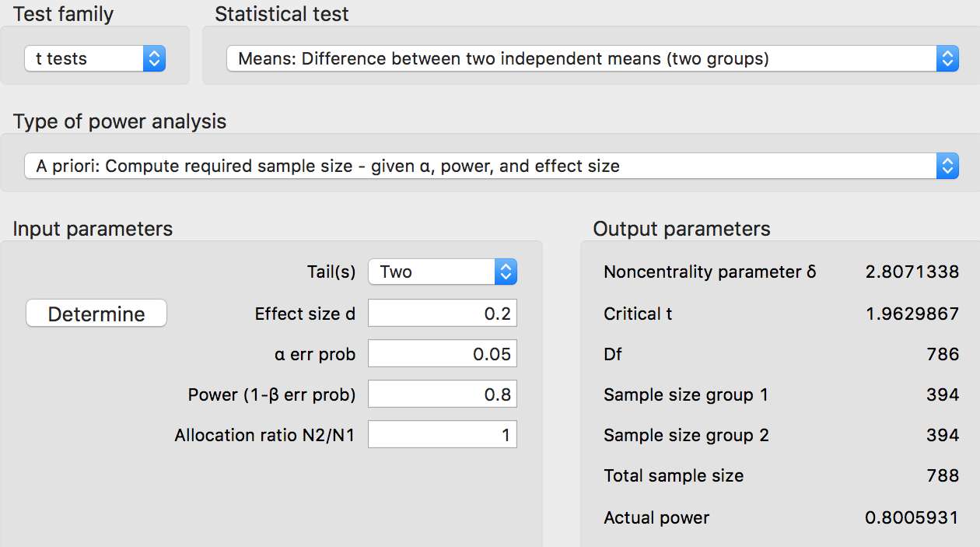Click the Allocation ratio N2/N1 input field
This screenshot has width=980, height=547.
tap(442, 435)
